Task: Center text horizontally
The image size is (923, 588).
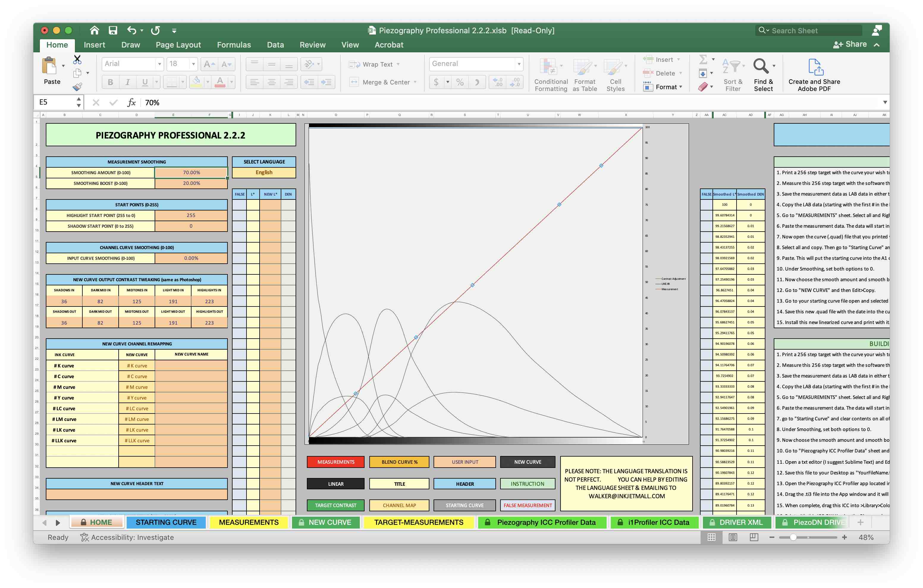Action: click(x=271, y=82)
